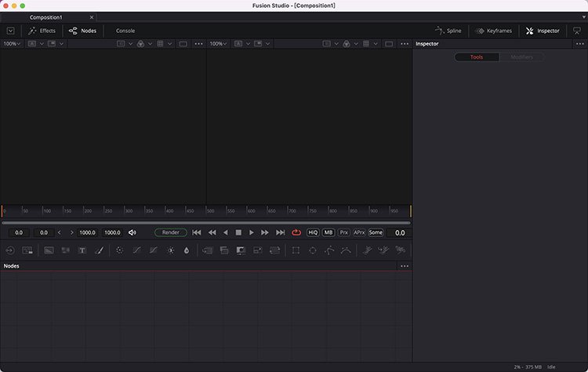Add a Fast Noise node from the toolbar
588x372 pixels.
coord(65,250)
